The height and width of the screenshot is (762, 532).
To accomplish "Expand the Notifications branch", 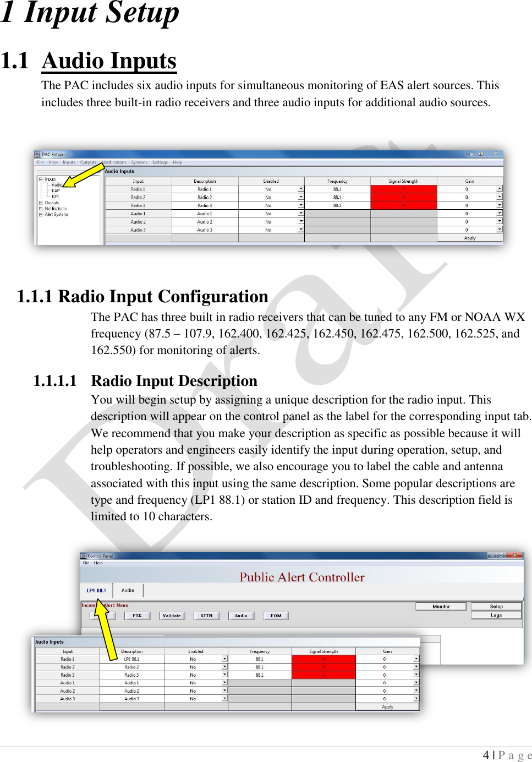I will point(41,209).
